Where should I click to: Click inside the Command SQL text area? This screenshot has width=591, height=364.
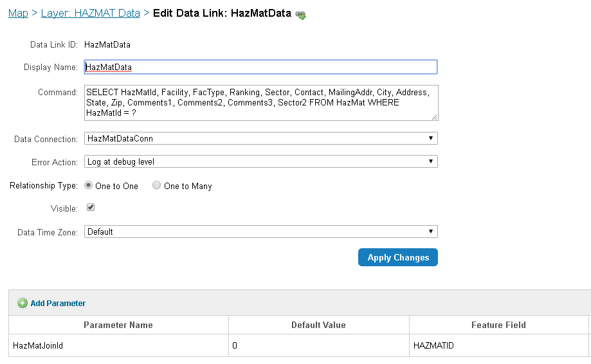pyautogui.click(x=261, y=103)
